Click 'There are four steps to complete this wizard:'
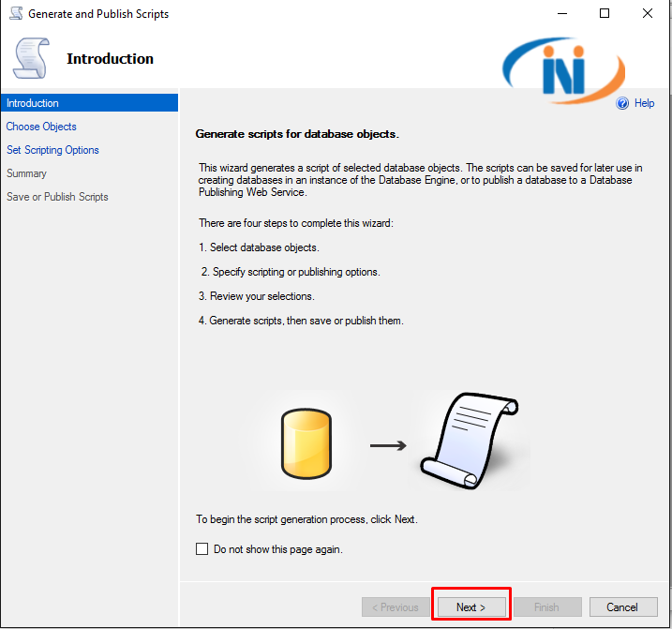The width and height of the screenshot is (672, 629). pyautogui.click(x=296, y=223)
